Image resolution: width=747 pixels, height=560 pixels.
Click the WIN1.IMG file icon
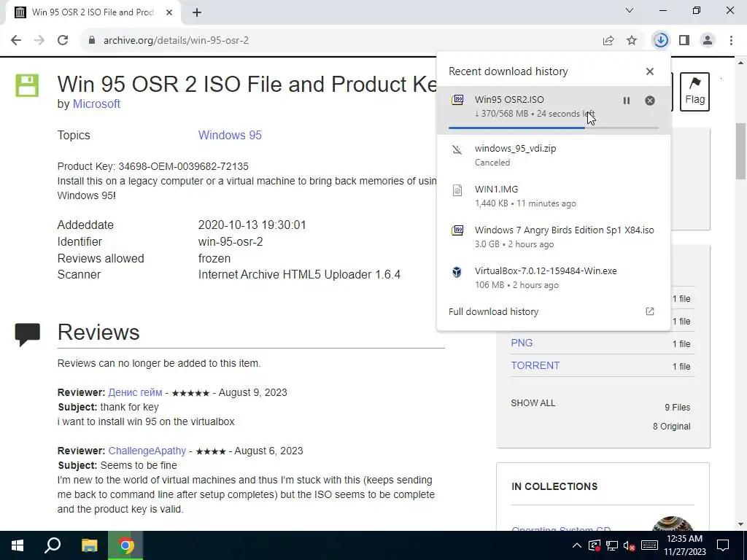coord(457,190)
